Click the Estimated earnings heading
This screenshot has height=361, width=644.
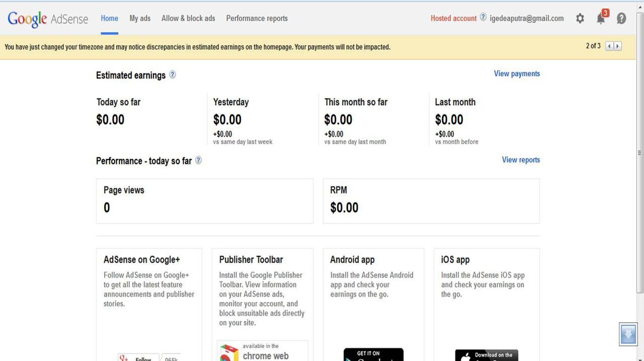[131, 75]
